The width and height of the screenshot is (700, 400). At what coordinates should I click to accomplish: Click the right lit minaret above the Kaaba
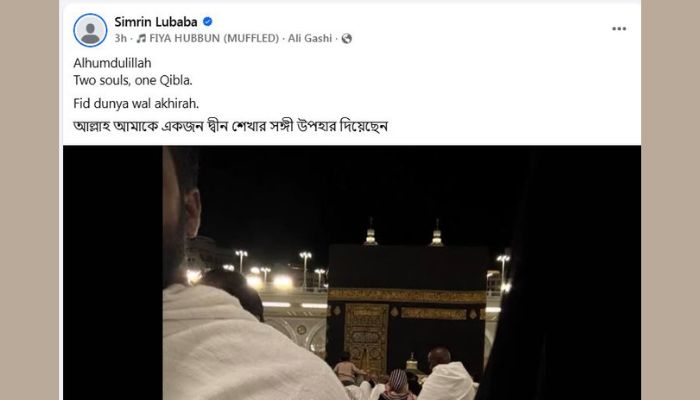437,233
